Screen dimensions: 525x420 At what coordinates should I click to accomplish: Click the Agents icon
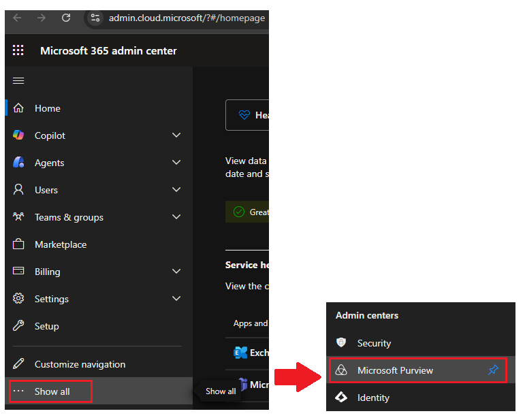(x=18, y=162)
